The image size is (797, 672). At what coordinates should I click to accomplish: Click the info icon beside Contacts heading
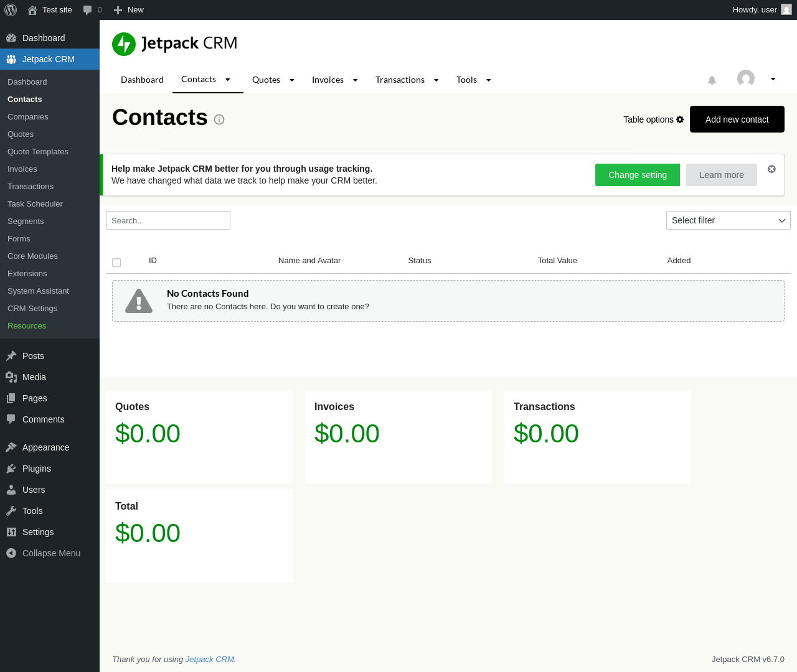219,119
